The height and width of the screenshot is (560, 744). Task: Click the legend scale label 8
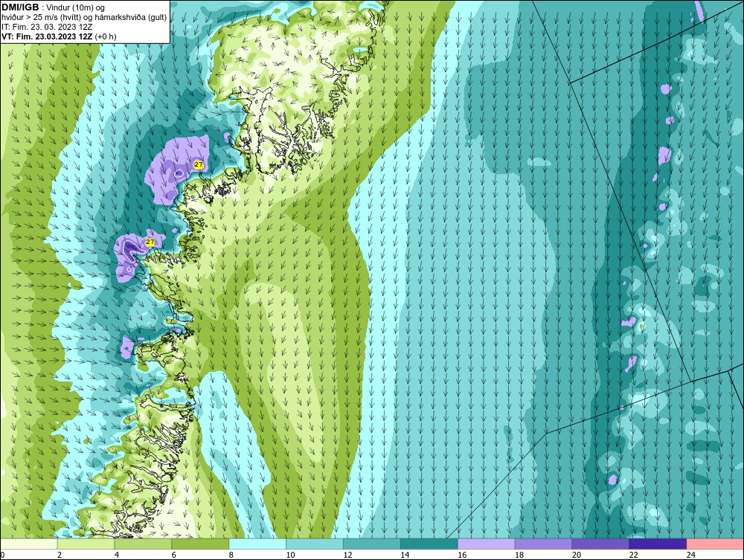pyautogui.click(x=231, y=555)
